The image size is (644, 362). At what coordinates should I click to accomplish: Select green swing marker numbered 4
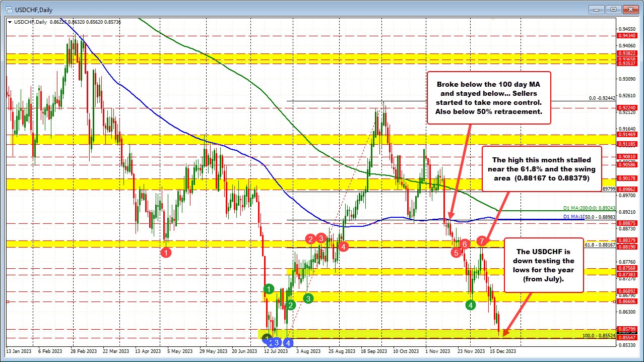[470, 305]
